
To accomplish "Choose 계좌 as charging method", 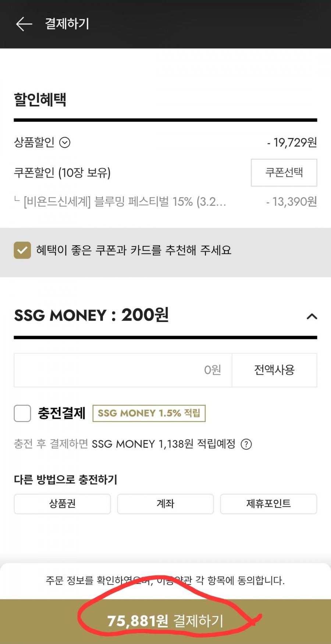I will pos(165,504).
